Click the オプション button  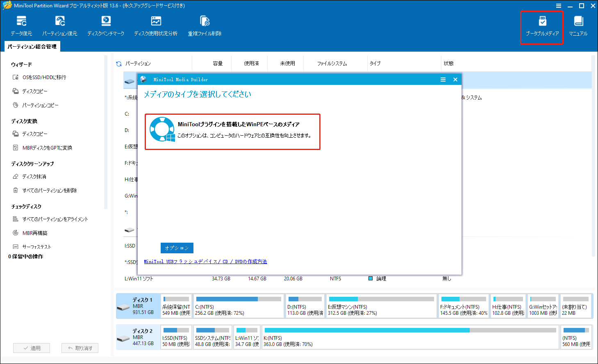point(177,248)
